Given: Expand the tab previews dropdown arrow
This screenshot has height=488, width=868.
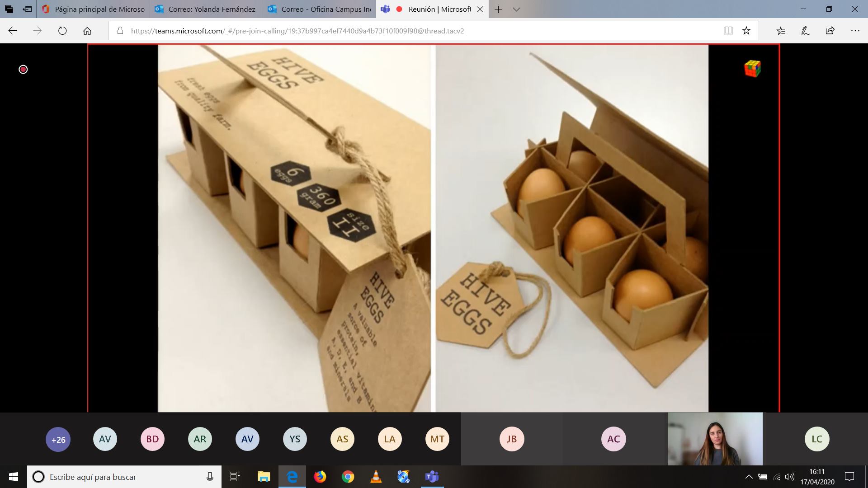Looking at the screenshot, I should click(x=516, y=9).
